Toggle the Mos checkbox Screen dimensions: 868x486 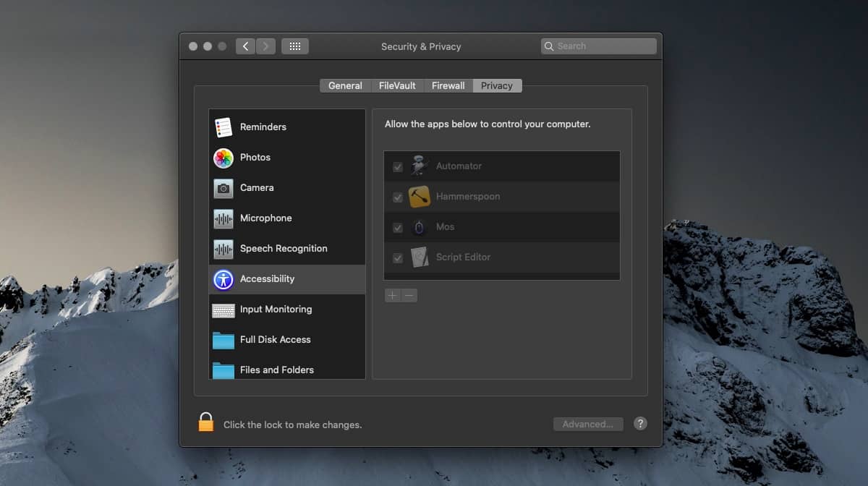(x=398, y=228)
